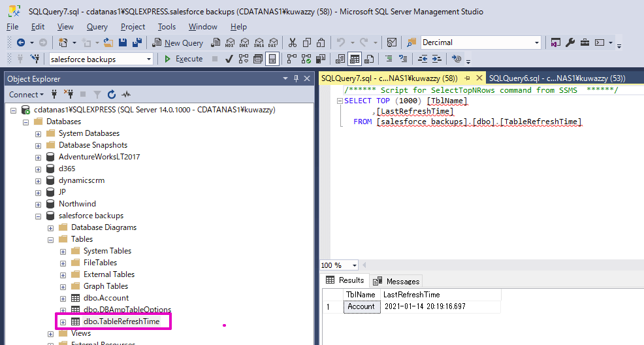Screen dimensions: 644x345
Task: Uncomment the selected lines
Action: tap(403, 59)
